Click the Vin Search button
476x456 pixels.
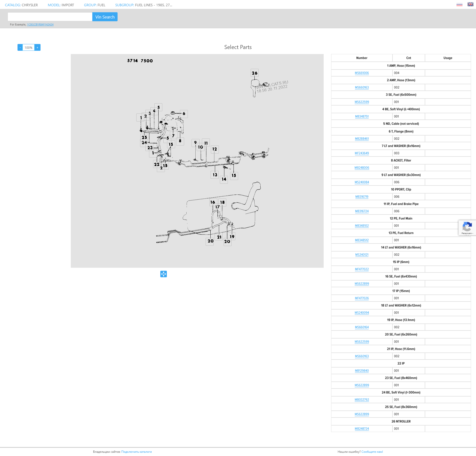(105, 17)
